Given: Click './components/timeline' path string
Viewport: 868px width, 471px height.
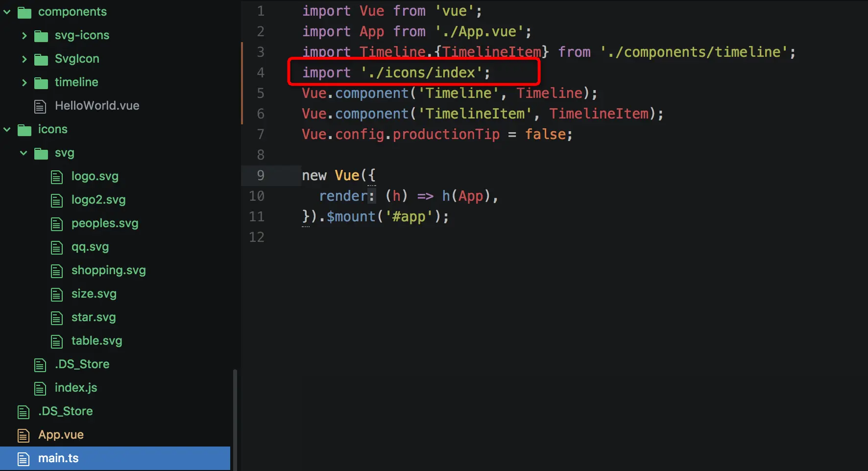Looking at the screenshot, I should [x=694, y=52].
